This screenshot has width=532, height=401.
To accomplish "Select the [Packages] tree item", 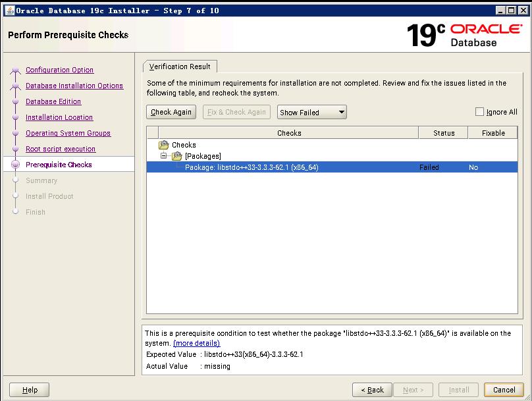I will pos(203,156).
